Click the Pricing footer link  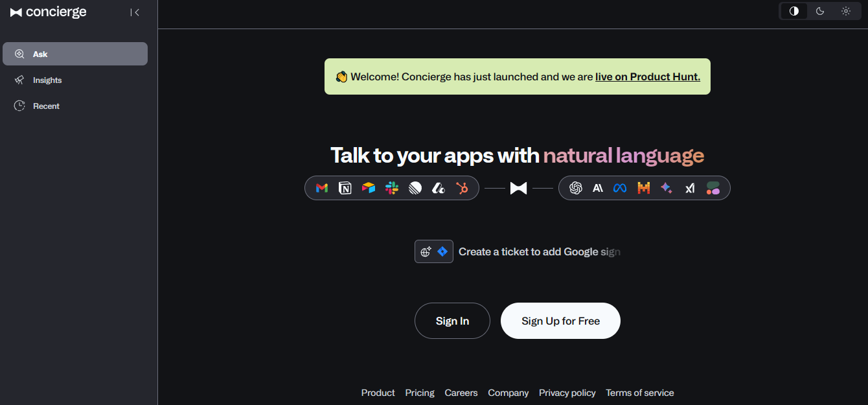coord(420,393)
